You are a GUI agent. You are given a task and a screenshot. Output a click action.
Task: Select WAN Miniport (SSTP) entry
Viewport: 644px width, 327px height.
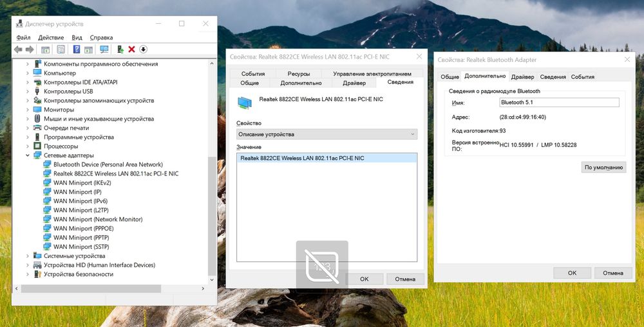[x=81, y=247]
